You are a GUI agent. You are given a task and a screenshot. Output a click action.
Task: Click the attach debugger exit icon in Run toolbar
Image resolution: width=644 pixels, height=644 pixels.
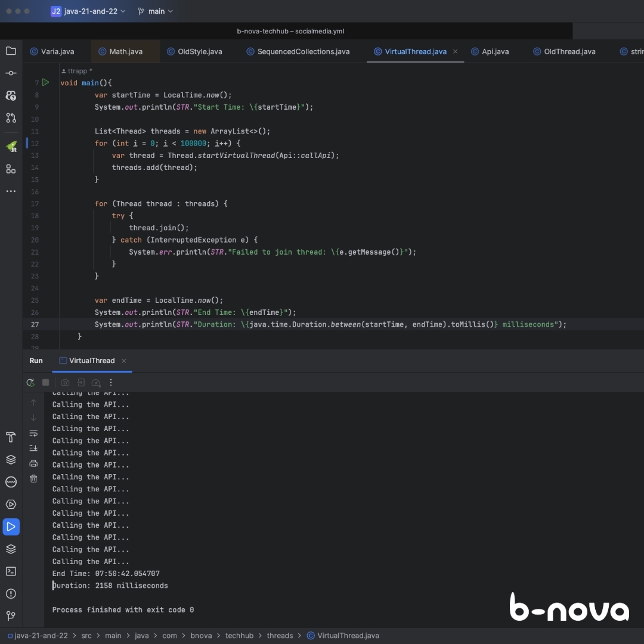81,382
